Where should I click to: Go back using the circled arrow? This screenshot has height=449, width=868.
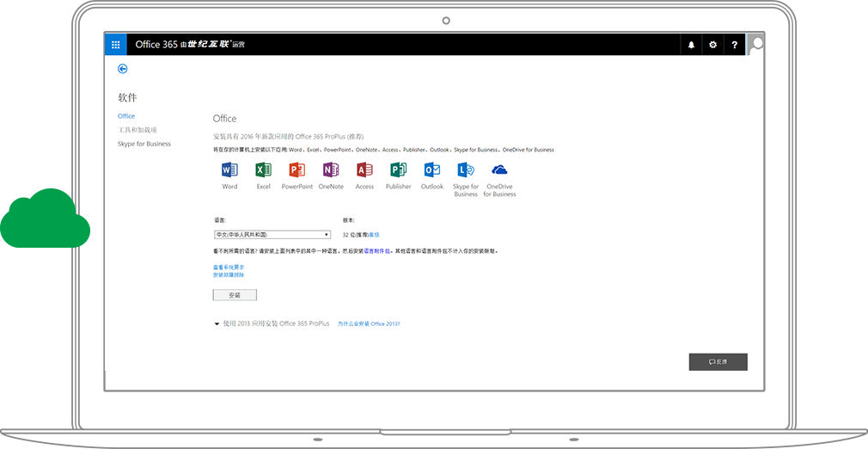[123, 69]
